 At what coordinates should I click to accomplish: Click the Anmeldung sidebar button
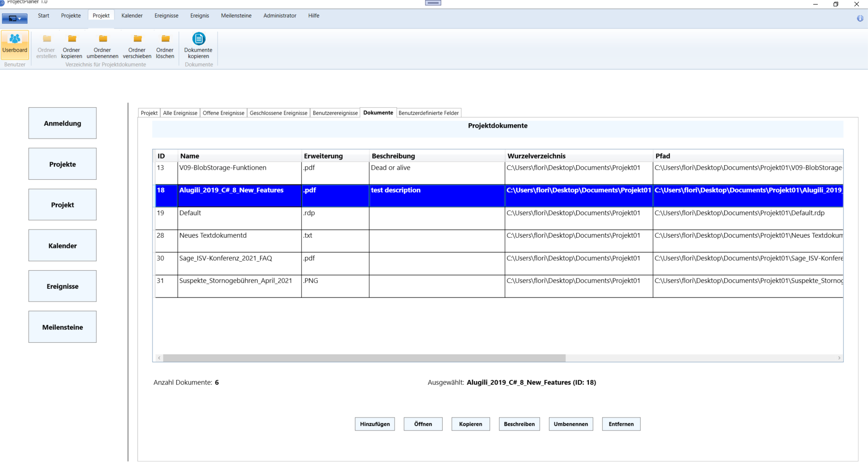[x=62, y=123]
